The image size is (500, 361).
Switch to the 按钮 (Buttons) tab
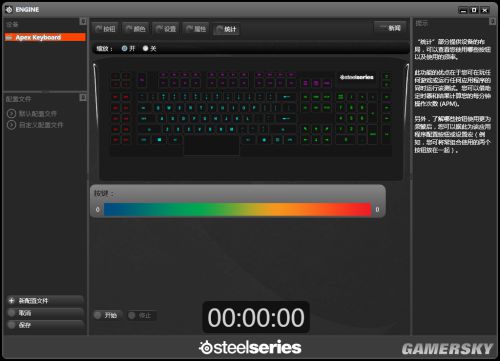[x=105, y=29]
